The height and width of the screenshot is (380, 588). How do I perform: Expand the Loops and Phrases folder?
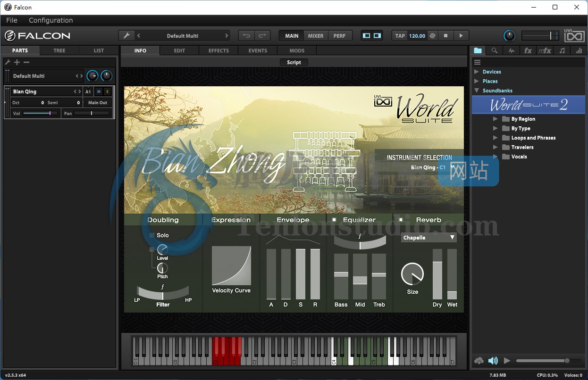click(495, 138)
